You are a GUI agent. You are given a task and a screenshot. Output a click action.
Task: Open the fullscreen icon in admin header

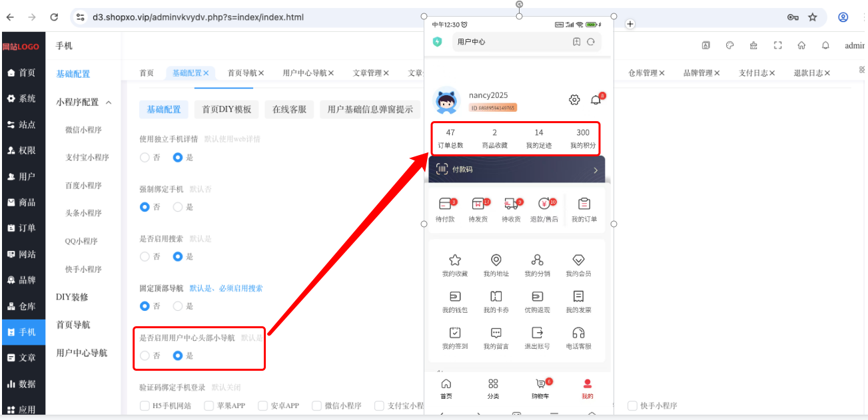click(x=777, y=46)
